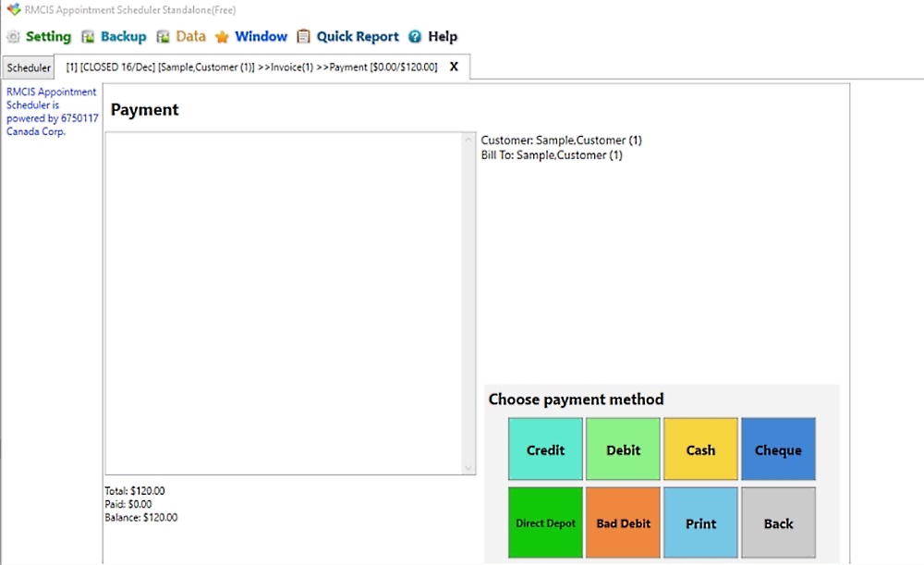Click the RMCIS app logo in the title bar

point(13,9)
